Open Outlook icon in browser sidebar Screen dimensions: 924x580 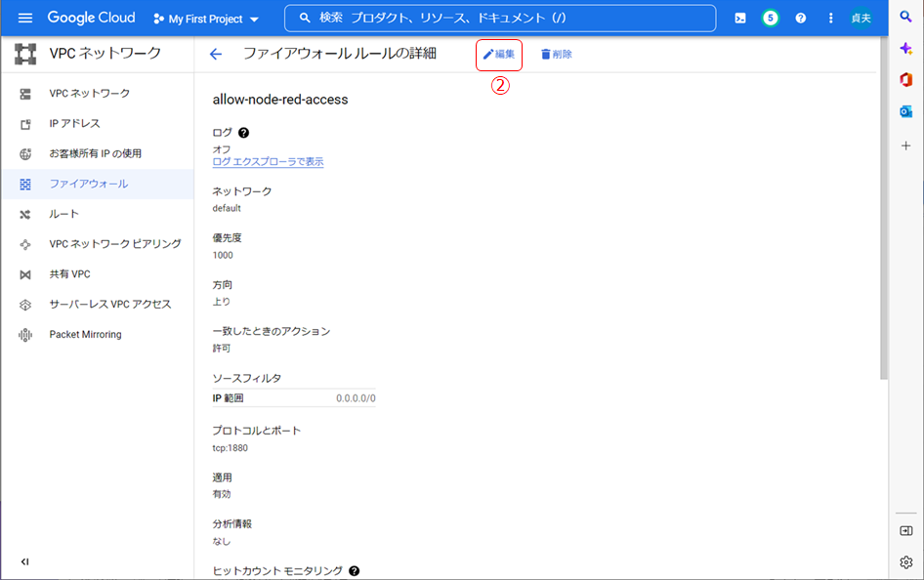905,111
